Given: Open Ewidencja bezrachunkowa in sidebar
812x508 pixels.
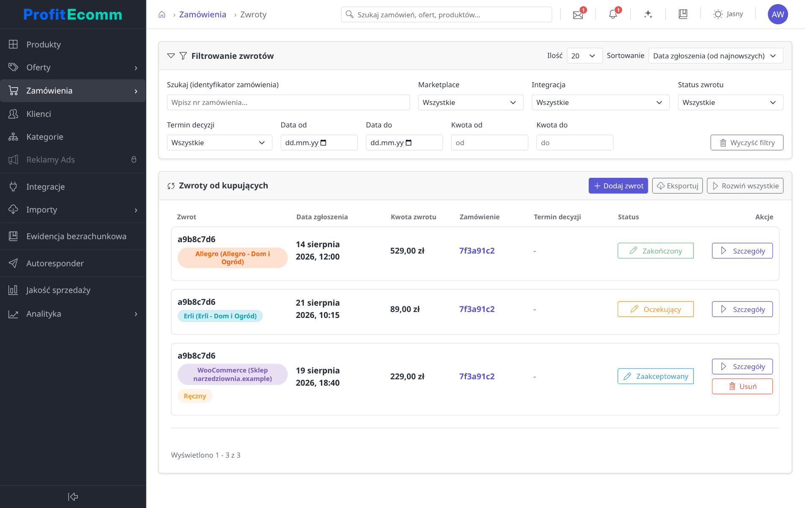Looking at the screenshot, I should [73, 236].
